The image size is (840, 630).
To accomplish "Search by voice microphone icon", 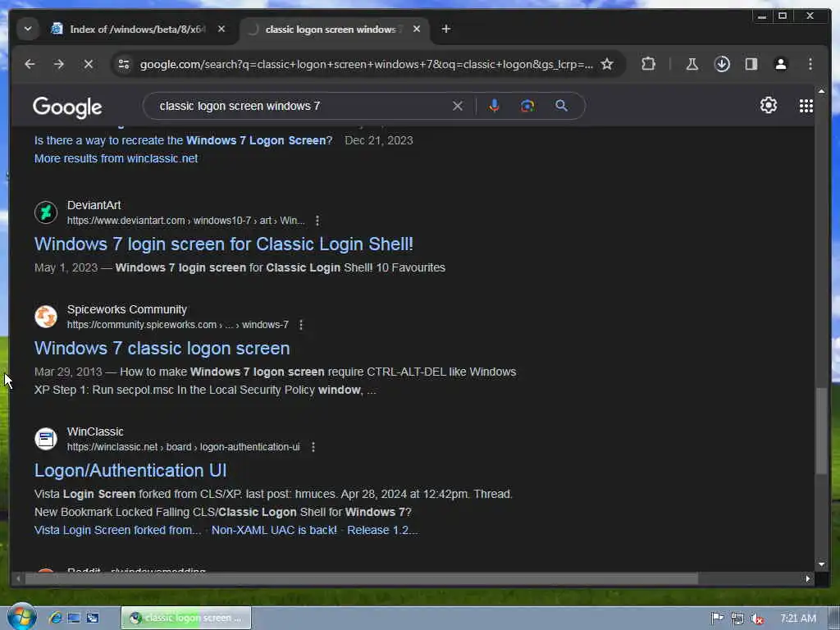I will tap(494, 106).
